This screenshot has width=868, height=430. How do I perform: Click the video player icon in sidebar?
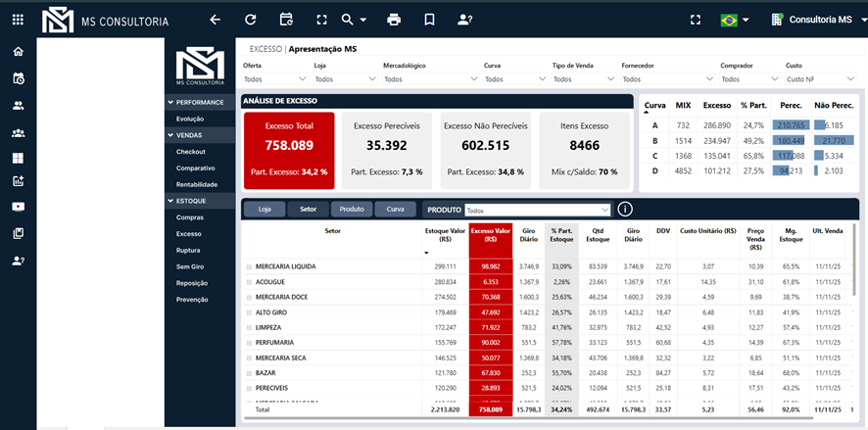18,207
